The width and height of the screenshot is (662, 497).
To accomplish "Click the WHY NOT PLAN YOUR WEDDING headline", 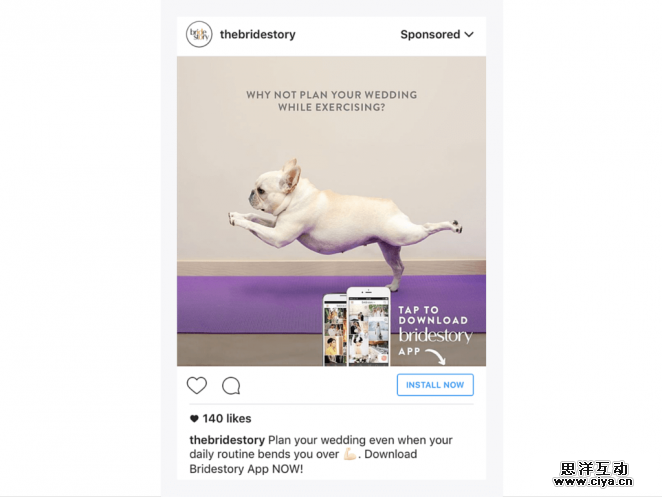I will coord(331,101).
